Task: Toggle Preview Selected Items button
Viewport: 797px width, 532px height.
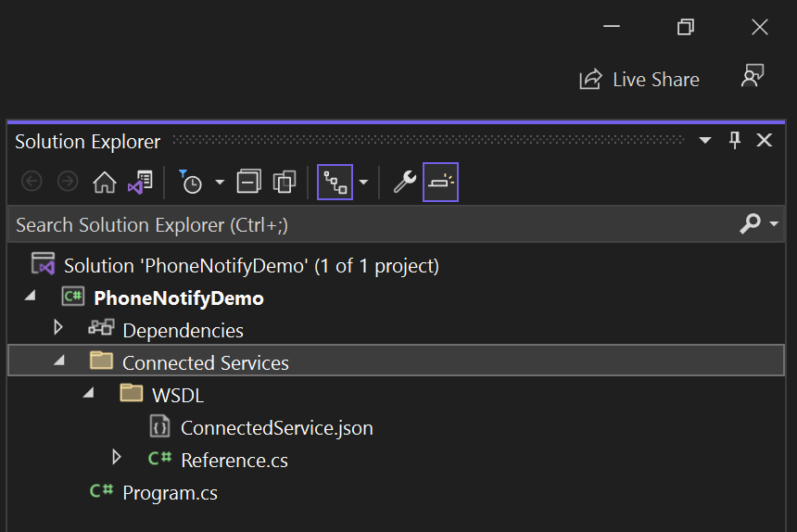Action: [x=440, y=183]
